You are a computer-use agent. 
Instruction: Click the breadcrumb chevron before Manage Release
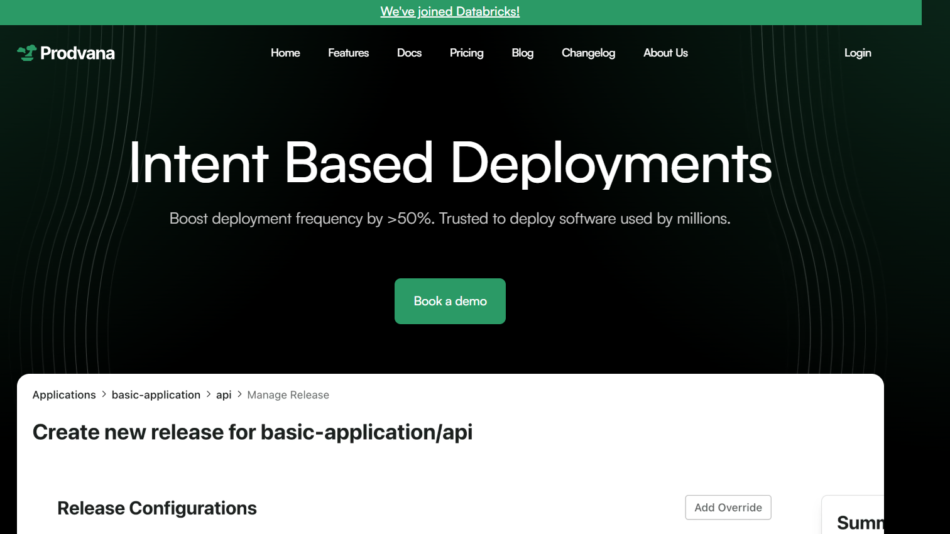(x=240, y=395)
